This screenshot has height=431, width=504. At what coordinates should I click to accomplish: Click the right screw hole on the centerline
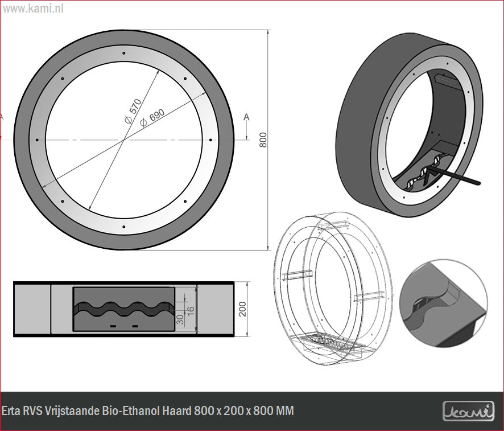point(210,140)
